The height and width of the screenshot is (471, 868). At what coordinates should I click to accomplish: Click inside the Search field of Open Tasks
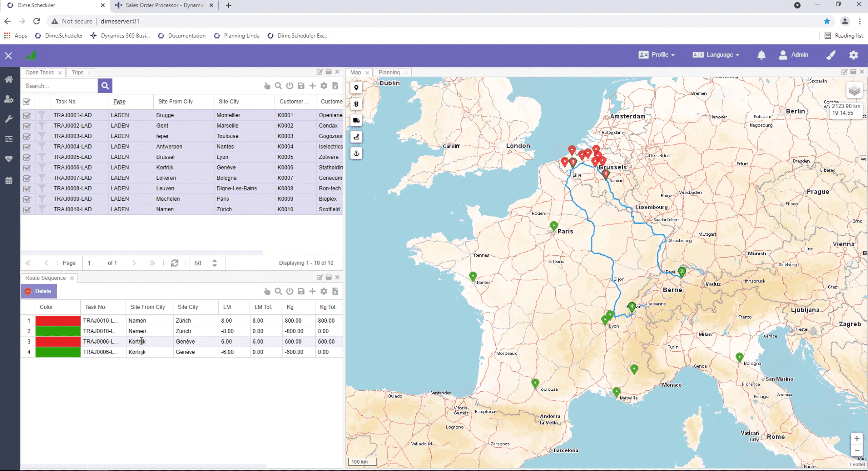tap(59, 86)
